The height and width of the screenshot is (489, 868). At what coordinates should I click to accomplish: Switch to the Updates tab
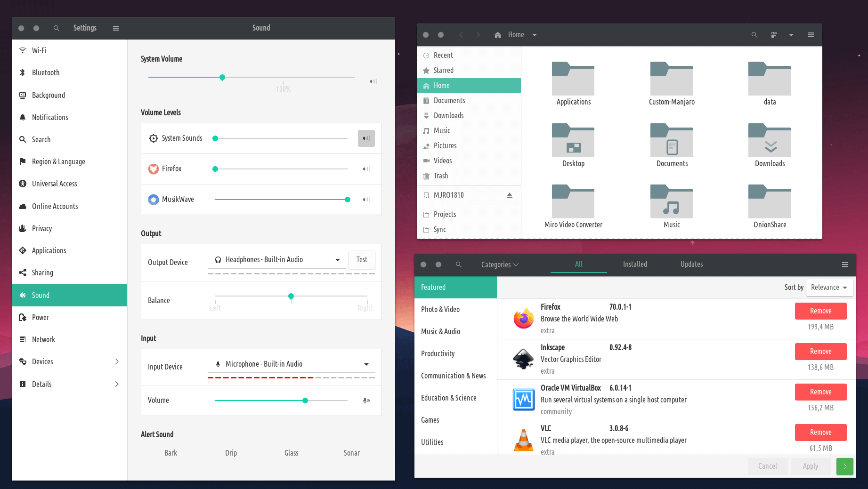pos(691,265)
